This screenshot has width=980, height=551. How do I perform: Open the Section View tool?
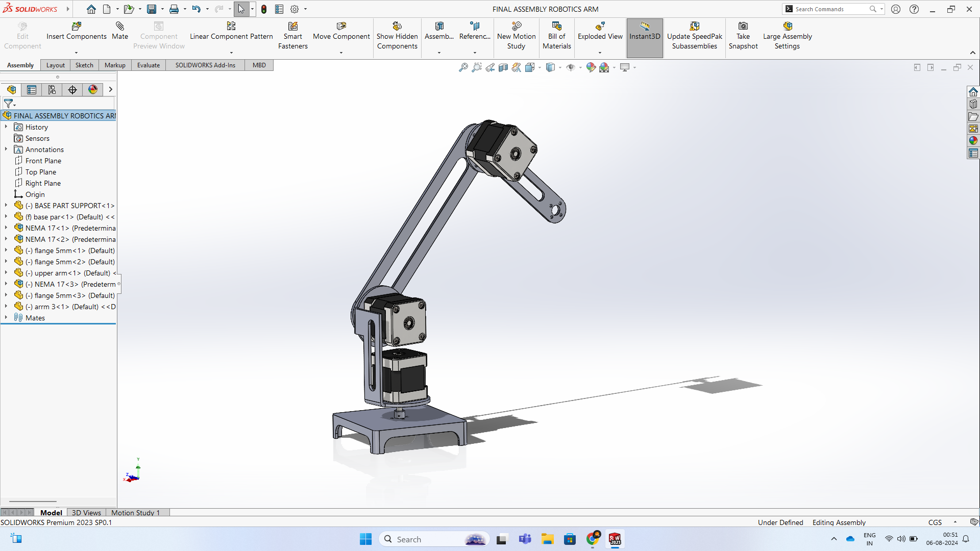click(503, 67)
